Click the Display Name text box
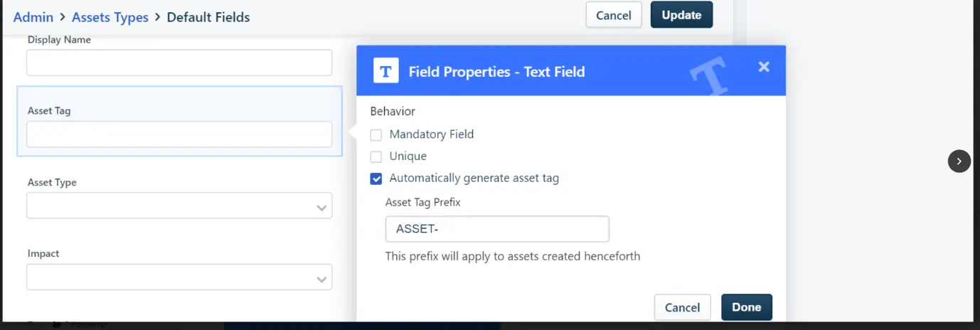This screenshot has height=330, width=980. coord(179,63)
